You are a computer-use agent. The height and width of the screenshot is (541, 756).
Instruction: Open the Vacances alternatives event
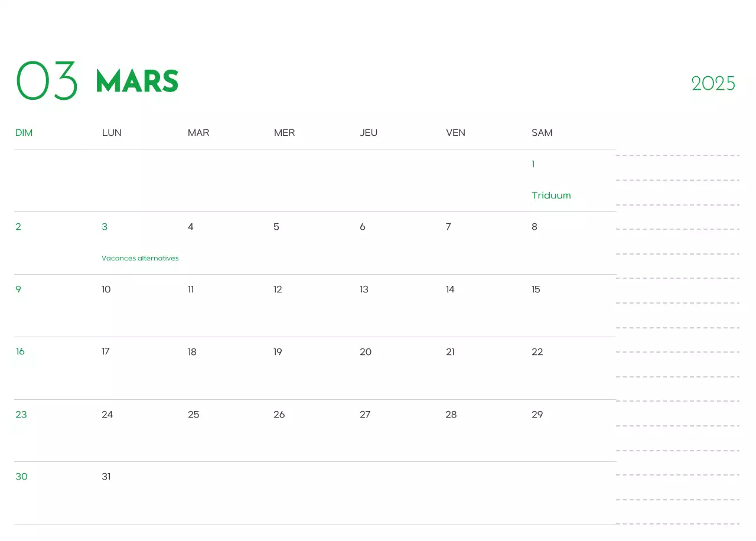(x=140, y=258)
